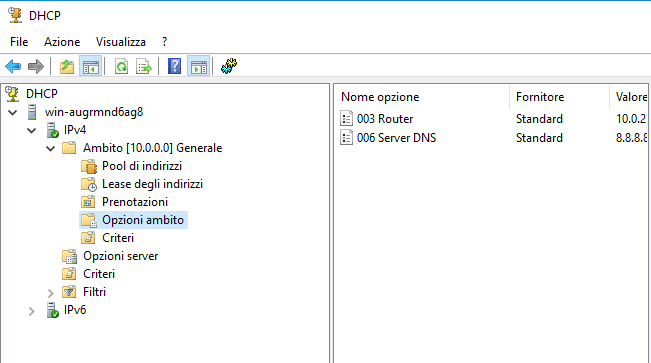651x363 pixels.
Task: Refresh the DHCP view
Action: click(121, 66)
